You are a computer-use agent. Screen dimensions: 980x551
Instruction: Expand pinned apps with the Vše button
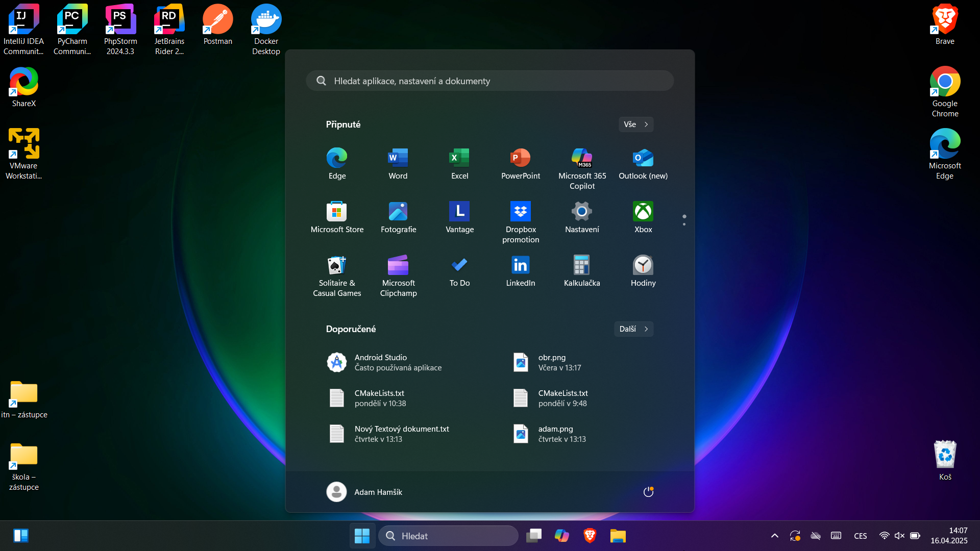click(635, 124)
